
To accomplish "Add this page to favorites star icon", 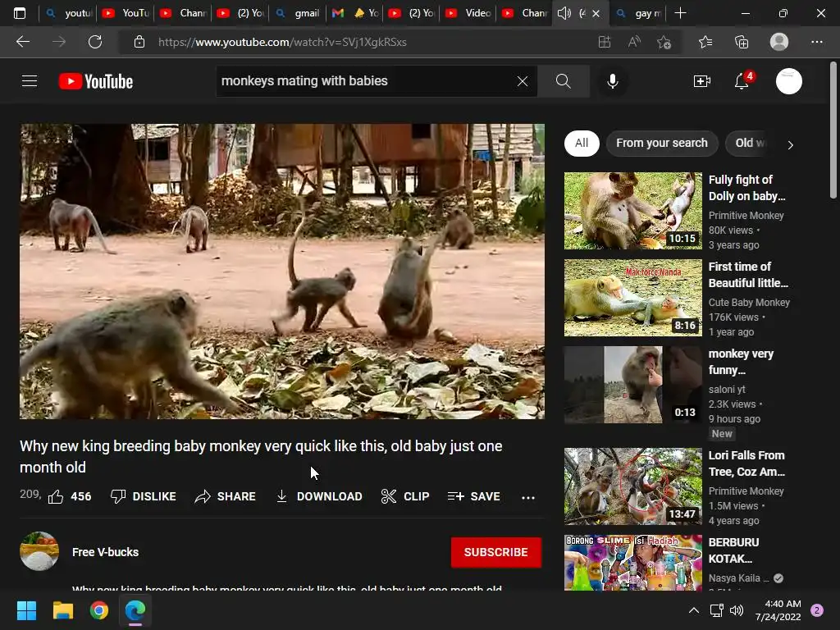I will tap(664, 42).
